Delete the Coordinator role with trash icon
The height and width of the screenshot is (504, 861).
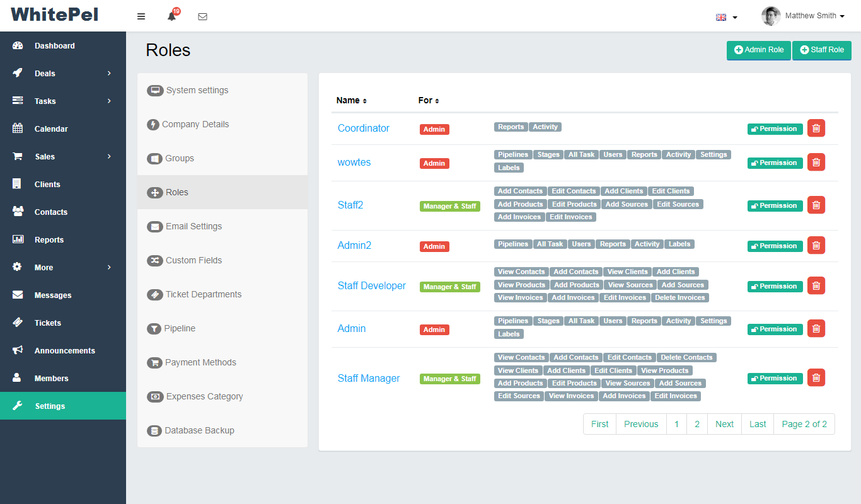tap(816, 129)
